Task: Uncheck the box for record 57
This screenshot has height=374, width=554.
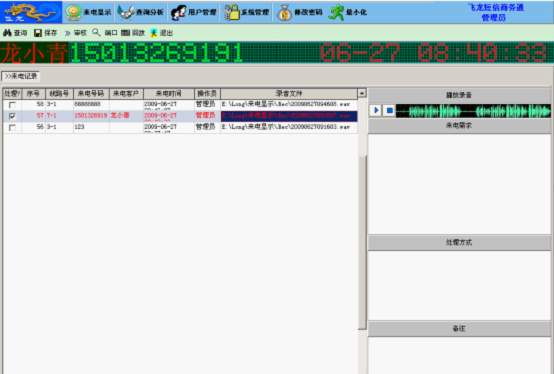Action: pyautogui.click(x=12, y=116)
